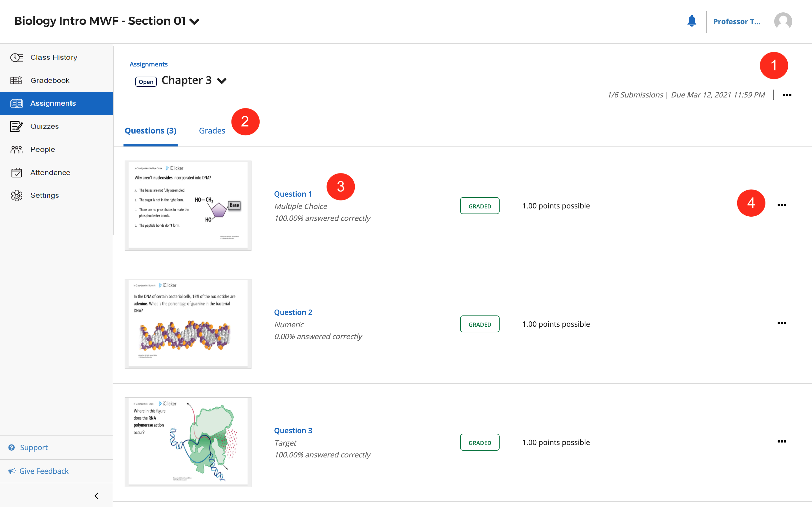
Task: Click the Support help icon
Action: coord(12,447)
